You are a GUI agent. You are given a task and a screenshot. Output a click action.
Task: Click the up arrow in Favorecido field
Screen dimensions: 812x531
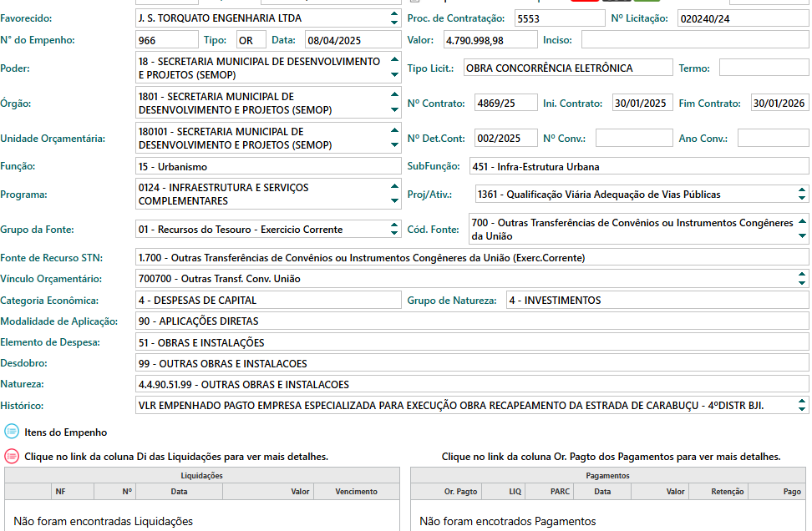[394, 13]
